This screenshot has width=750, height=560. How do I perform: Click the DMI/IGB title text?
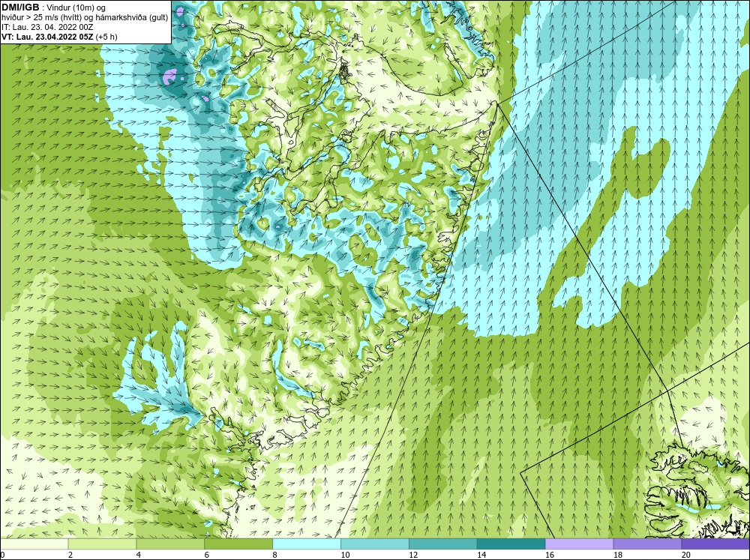point(20,7)
